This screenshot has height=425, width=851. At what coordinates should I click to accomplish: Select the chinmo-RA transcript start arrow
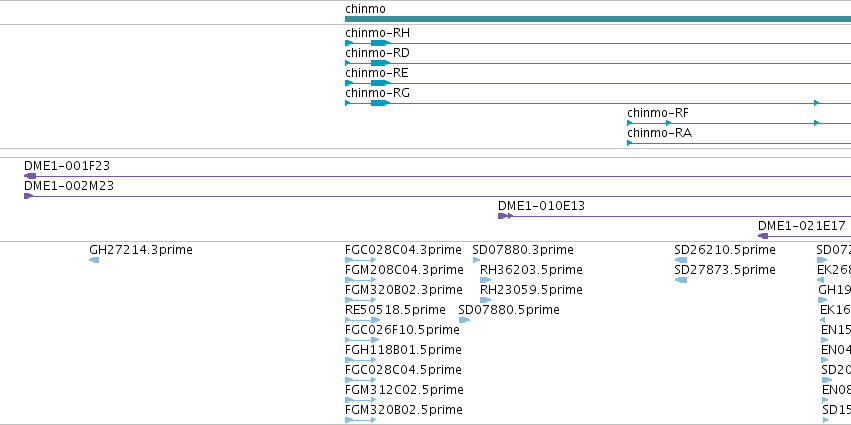pos(630,143)
